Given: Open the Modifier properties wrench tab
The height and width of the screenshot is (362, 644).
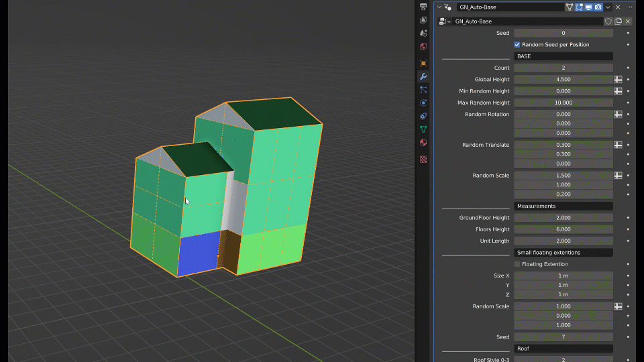Looking at the screenshot, I should pos(423,76).
